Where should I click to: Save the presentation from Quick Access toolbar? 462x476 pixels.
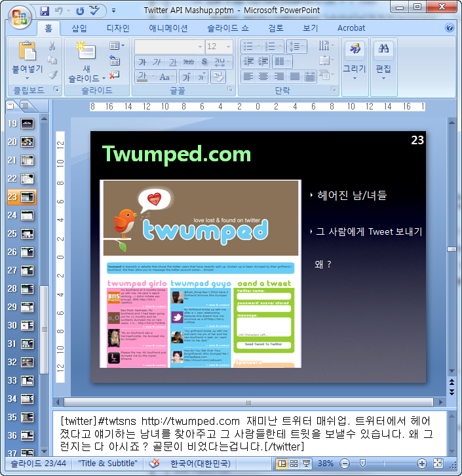coord(45,11)
